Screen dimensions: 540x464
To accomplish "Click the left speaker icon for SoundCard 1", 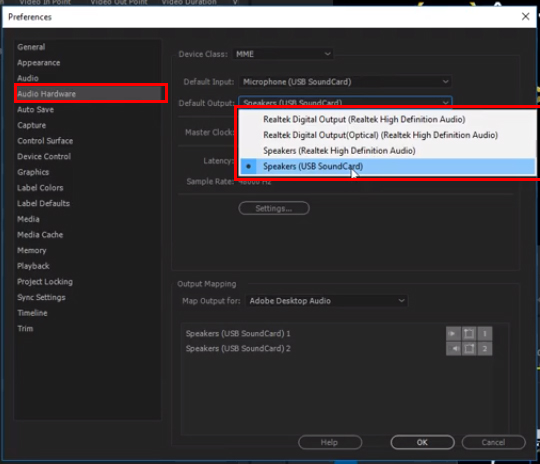I will (453, 333).
